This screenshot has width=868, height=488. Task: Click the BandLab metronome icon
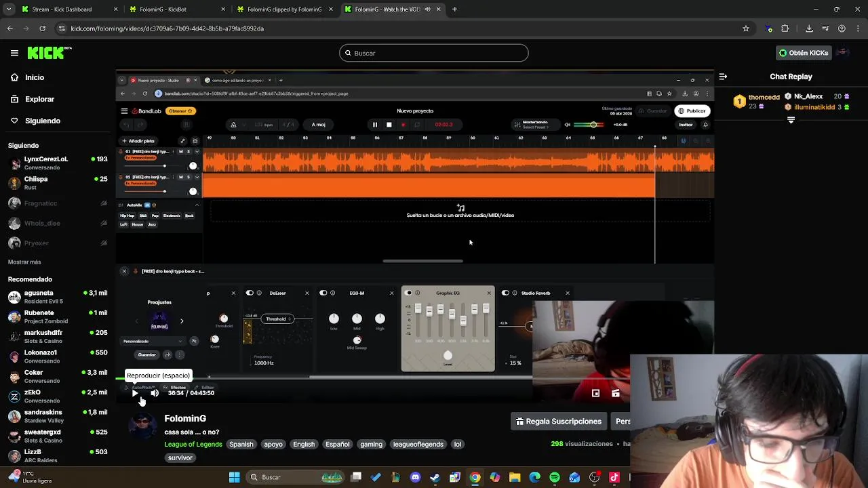coord(233,125)
